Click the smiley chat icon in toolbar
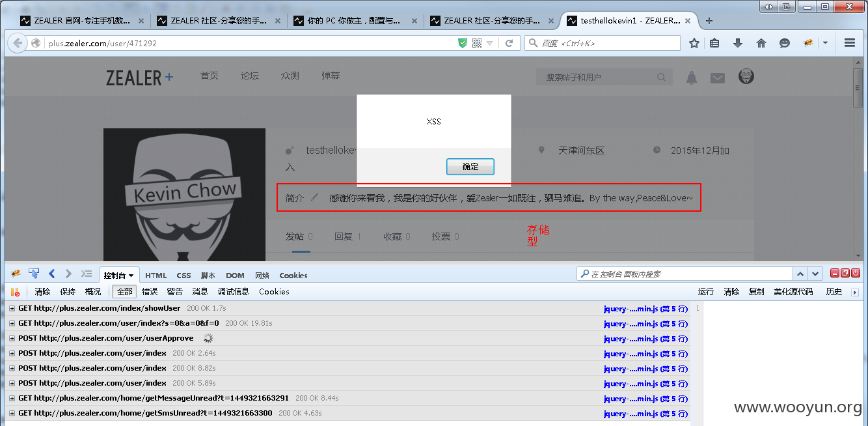Viewport: 868px width, 426px height. 785,44
